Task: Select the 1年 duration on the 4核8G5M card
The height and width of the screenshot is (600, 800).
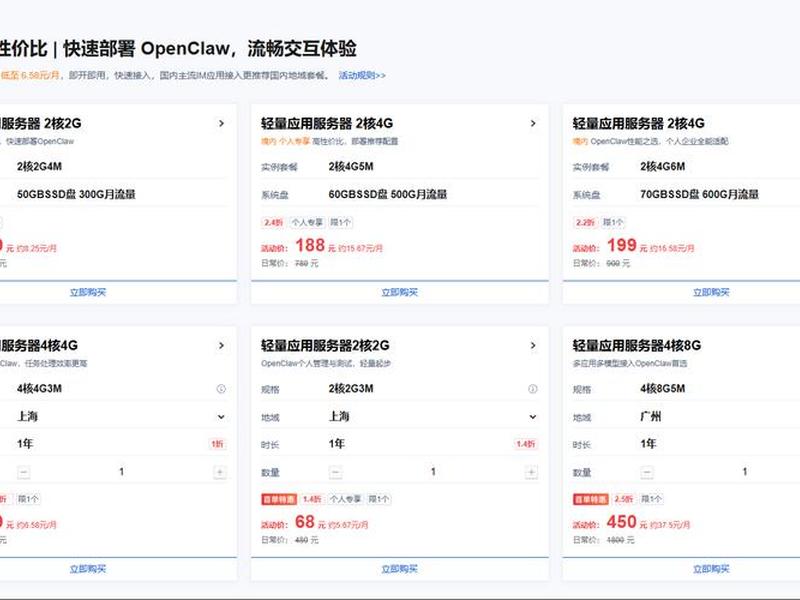Action: (648, 444)
